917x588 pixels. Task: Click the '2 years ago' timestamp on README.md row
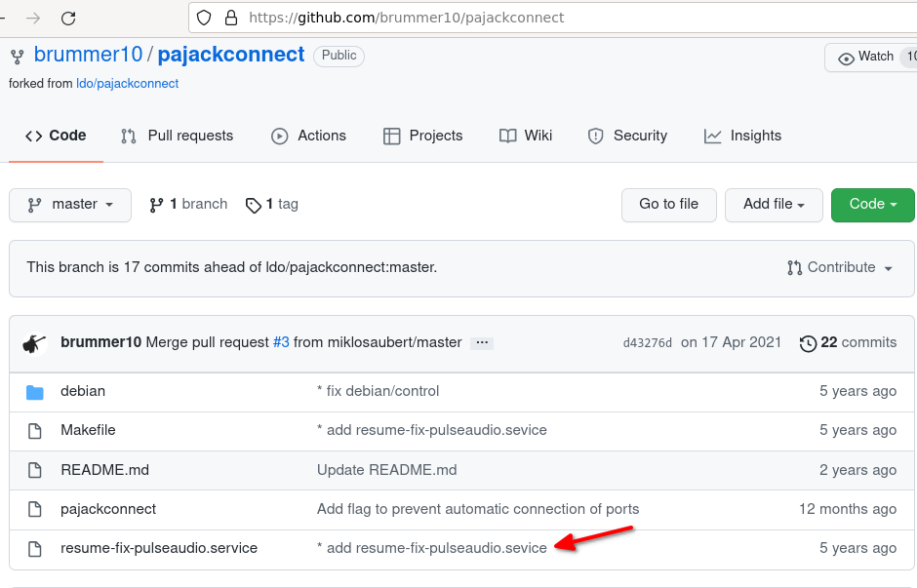pyautogui.click(x=857, y=470)
